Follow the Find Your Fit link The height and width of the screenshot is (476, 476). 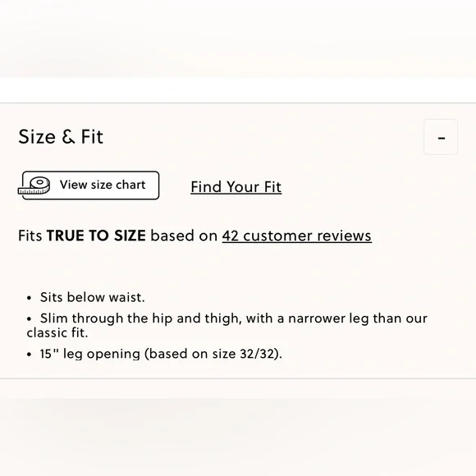(236, 186)
